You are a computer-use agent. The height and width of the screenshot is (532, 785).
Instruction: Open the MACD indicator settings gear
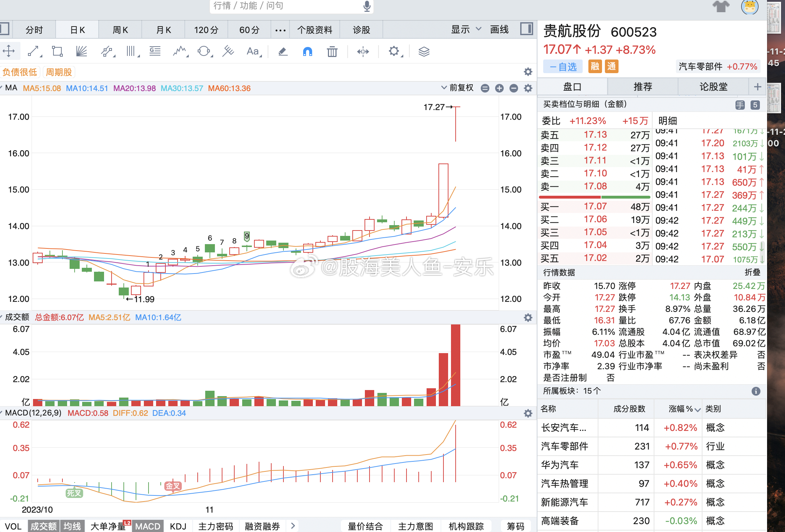[x=528, y=413]
